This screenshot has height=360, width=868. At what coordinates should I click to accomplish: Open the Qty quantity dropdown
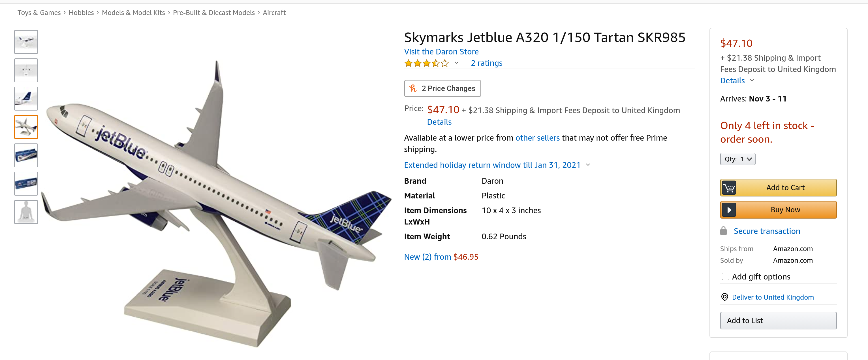[737, 159]
